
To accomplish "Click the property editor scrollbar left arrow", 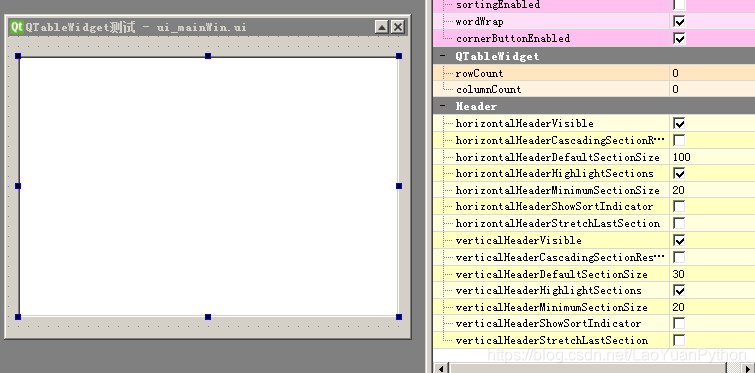I will (x=441, y=368).
